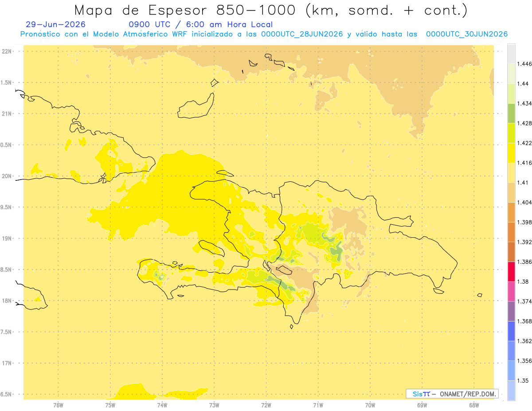Click the "75W" longitude label
The height and width of the screenshot is (411, 532).
coord(110,405)
